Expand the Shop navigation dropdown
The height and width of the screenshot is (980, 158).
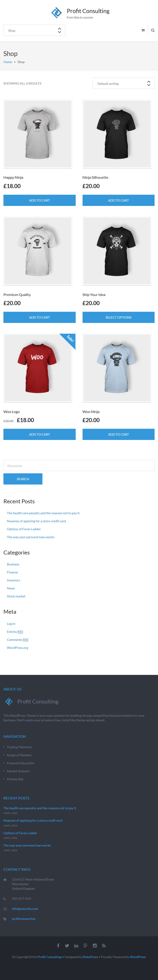(34, 30)
